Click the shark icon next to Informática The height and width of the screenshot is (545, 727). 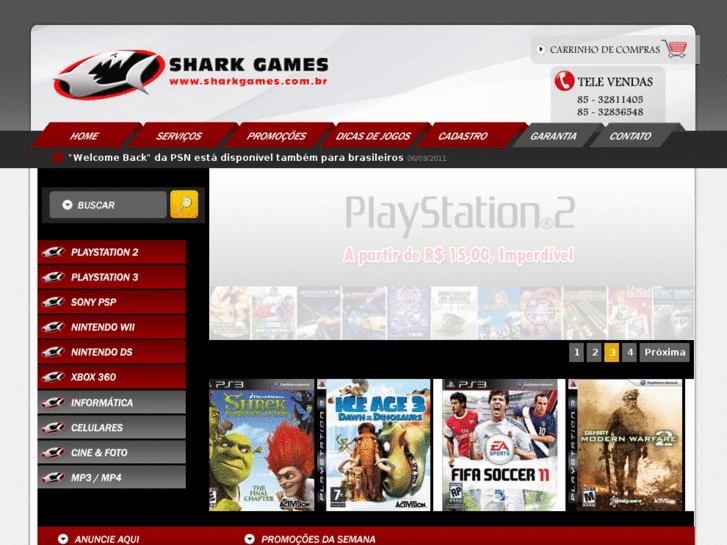pyautogui.click(x=53, y=403)
